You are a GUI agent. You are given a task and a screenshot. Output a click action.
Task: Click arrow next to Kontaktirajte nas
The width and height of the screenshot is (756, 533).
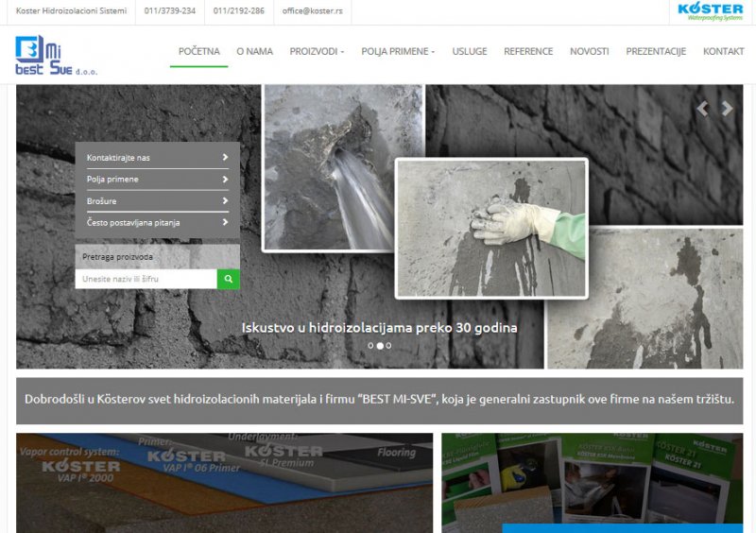225,158
